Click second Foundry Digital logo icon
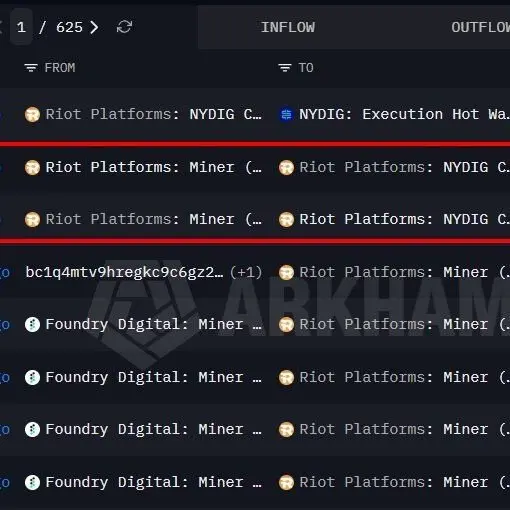Image resolution: width=510 pixels, height=510 pixels. click(32, 378)
